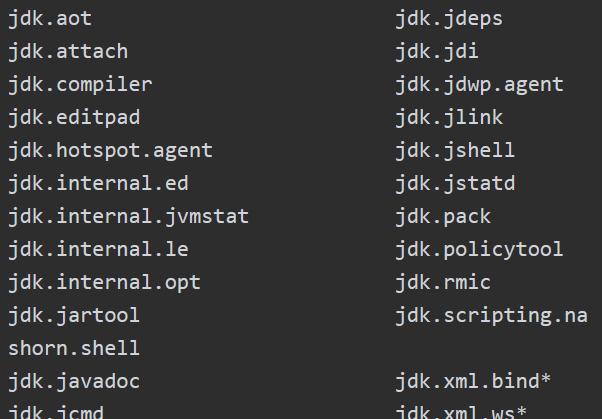This screenshot has width=602, height=419.
Task: Select the jdk.jdwp.agent entry
Action: pos(480,85)
